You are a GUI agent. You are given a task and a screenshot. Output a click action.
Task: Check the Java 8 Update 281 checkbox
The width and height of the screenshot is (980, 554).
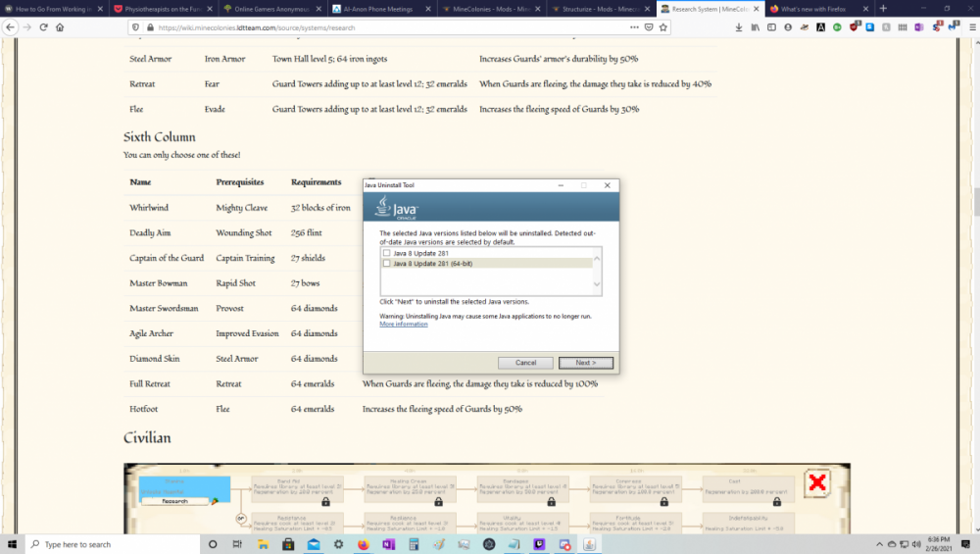[x=387, y=253]
